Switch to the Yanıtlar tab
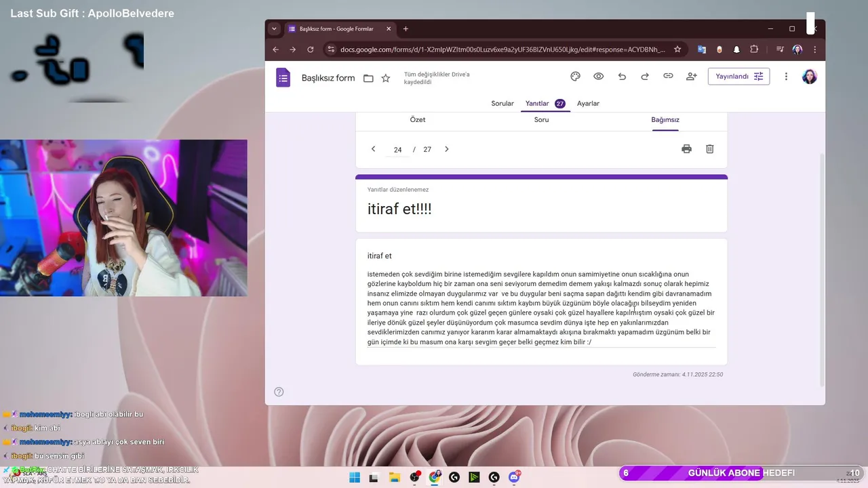868x488 pixels. (545, 104)
